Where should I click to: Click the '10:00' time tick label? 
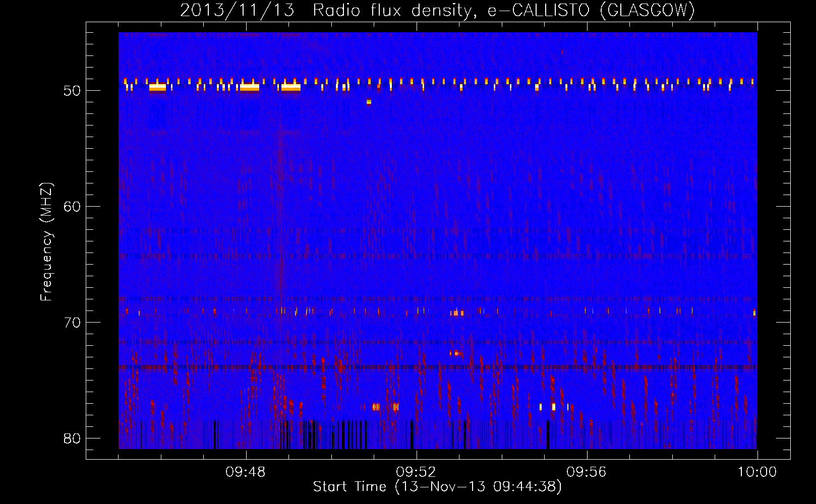point(757,472)
